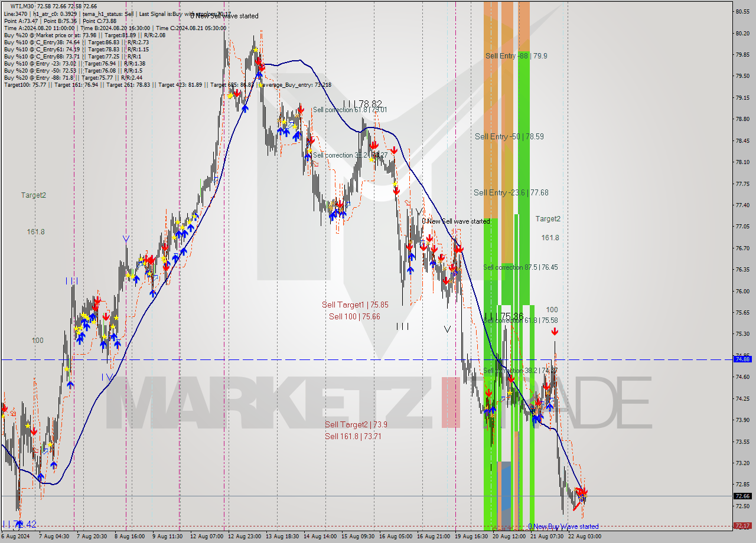Click the 'Sell correction 61.8 | 79.01' label

(350, 110)
